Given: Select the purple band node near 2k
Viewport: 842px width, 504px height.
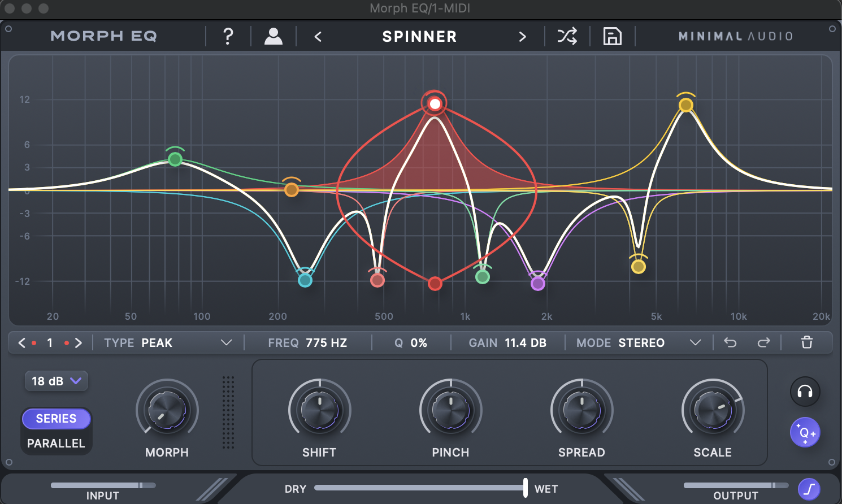Looking at the screenshot, I should click(538, 283).
